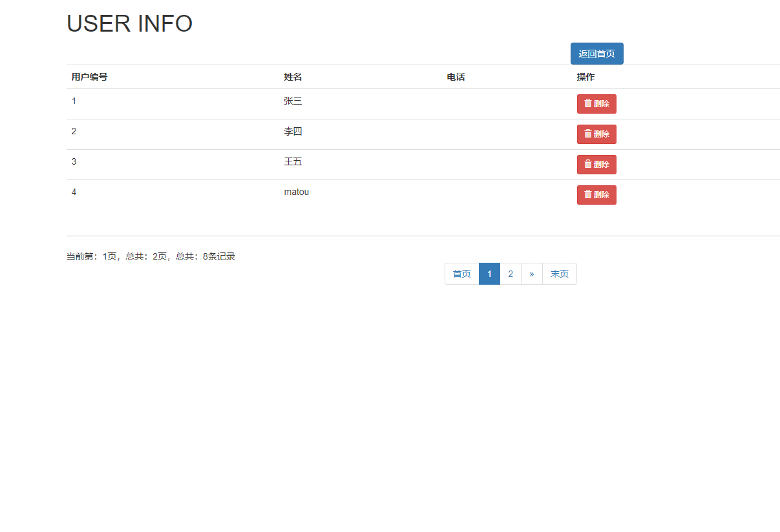
Task: Delete user 李四 with 删除 button
Action: pos(596,134)
